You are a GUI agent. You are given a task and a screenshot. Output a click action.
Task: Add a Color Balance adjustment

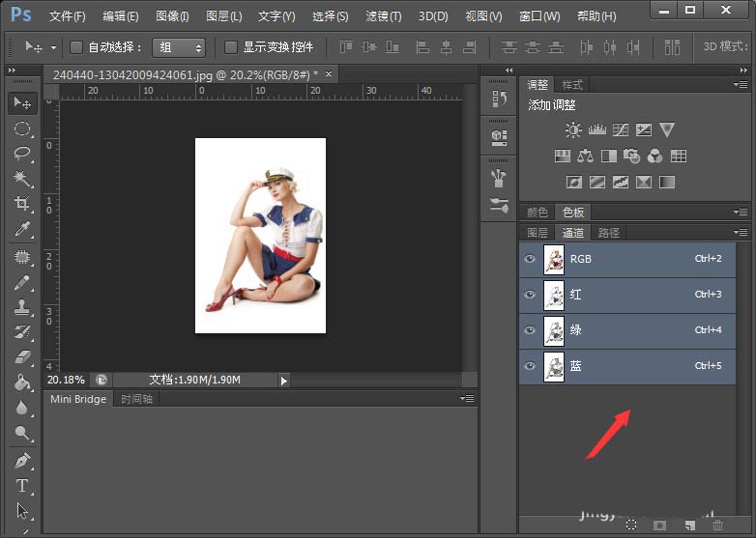click(x=585, y=156)
